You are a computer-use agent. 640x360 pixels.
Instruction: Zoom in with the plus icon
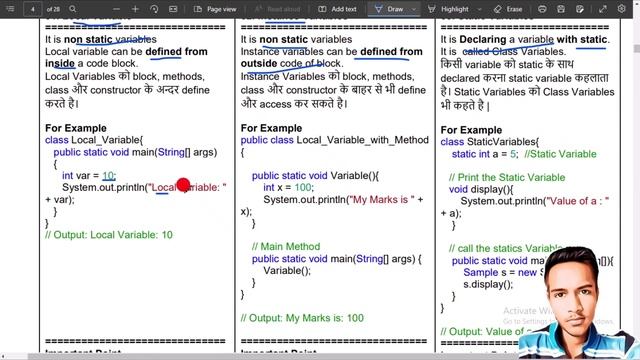point(135,9)
